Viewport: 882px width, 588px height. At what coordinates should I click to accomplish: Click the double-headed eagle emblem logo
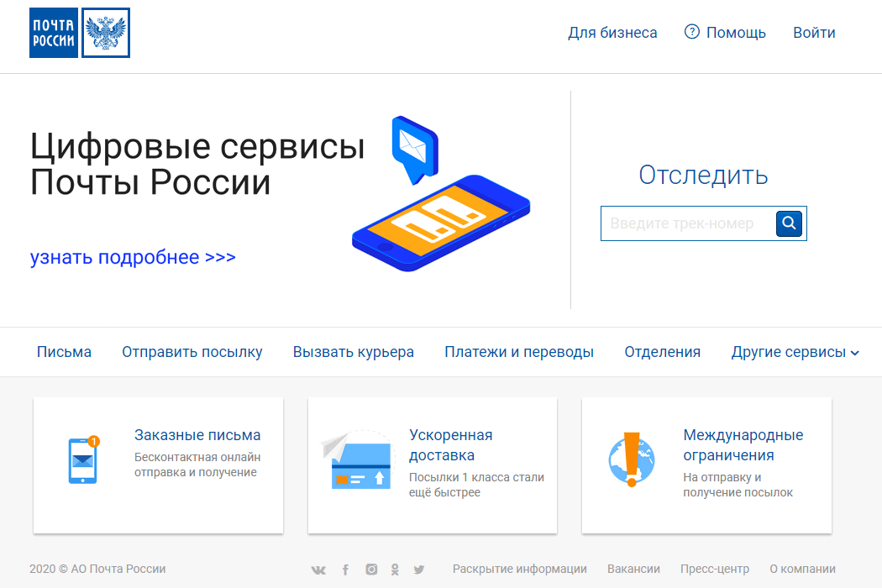106,33
